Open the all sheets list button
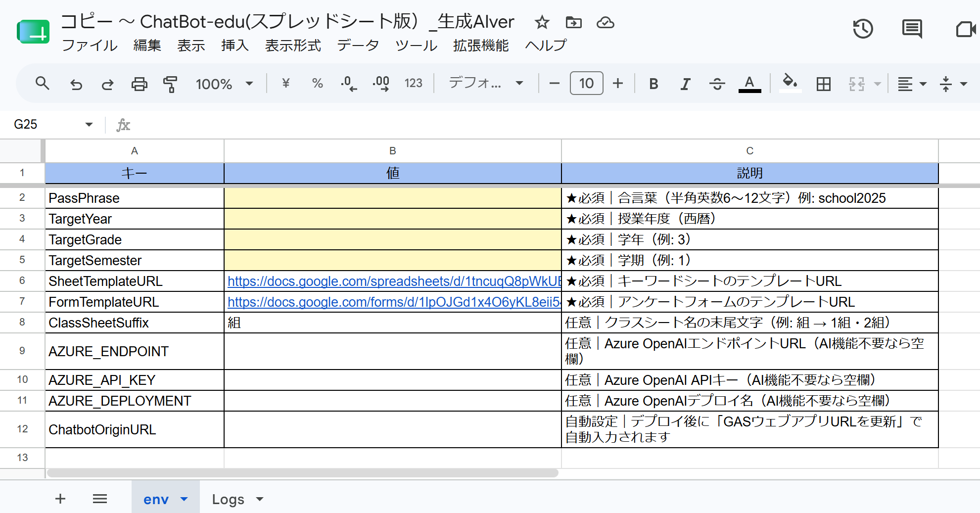980x513 pixels. (100, 499)
